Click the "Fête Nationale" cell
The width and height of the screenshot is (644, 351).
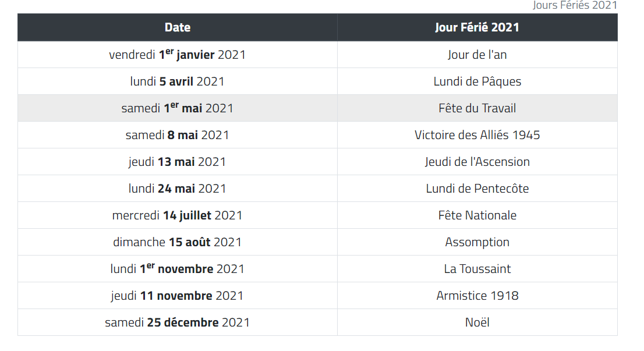click(477, 215)
